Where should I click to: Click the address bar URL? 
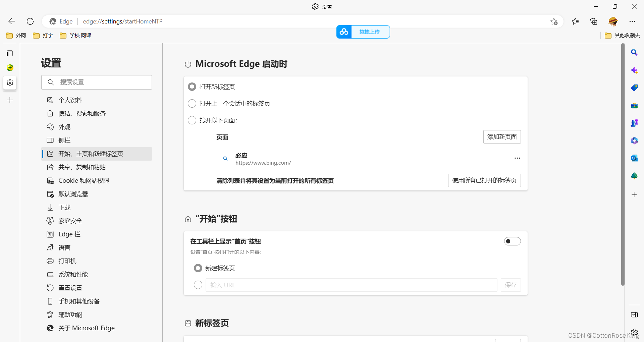(x=123, y=21)
